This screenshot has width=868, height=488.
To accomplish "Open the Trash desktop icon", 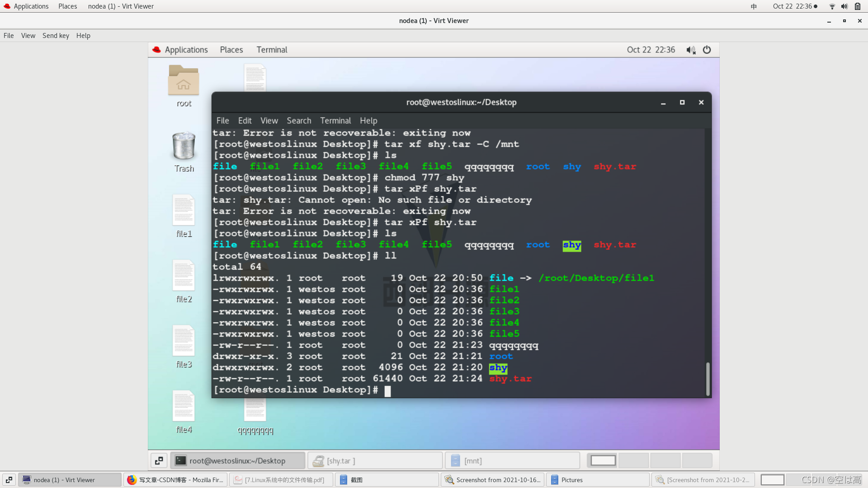I will point(184,146).
